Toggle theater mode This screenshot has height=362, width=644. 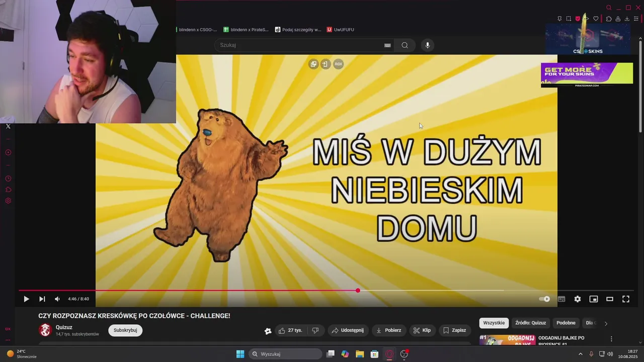(x=610, y=299)
